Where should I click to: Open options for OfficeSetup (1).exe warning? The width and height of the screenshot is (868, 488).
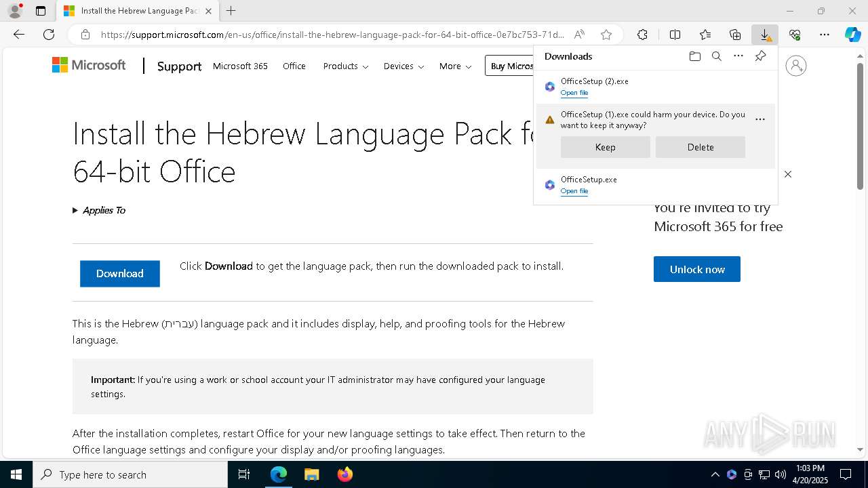pyautogui.click(x=760, y=119)
